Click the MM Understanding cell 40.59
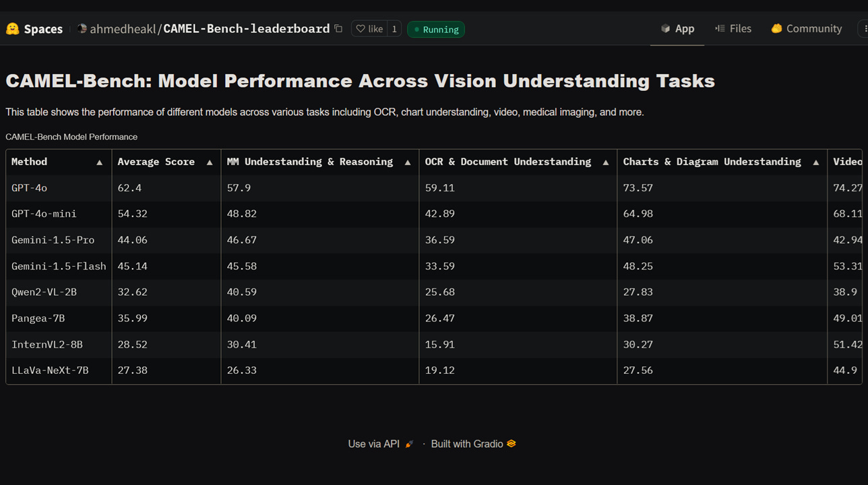 click(x=320, y=292)
